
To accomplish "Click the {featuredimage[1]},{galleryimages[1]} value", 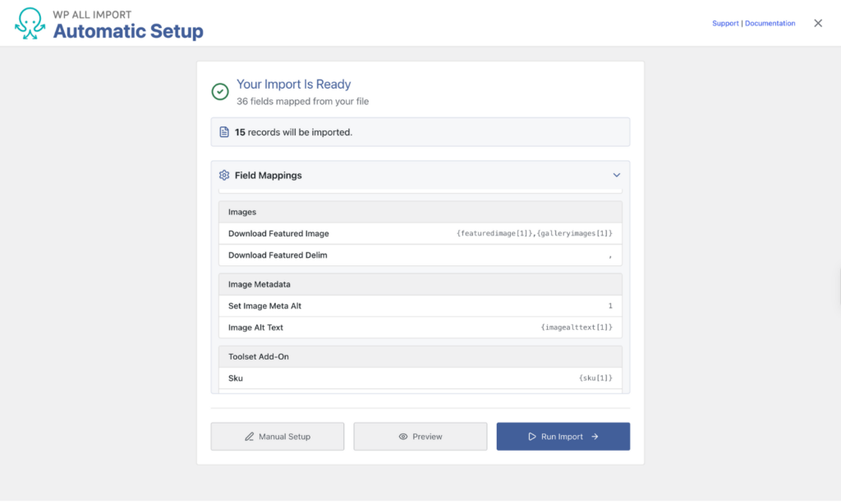I will click(x=534, y=233).
